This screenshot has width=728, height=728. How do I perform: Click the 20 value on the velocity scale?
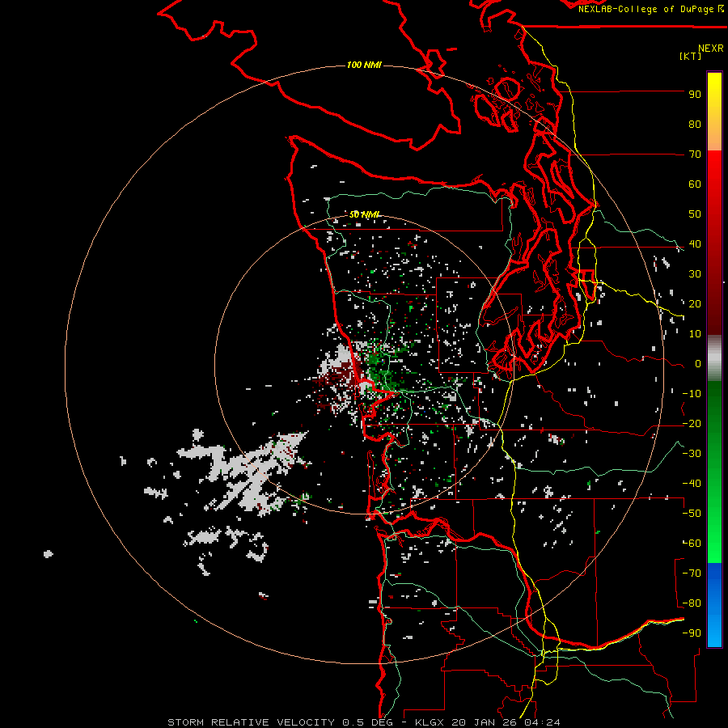[x=695, y=304]
